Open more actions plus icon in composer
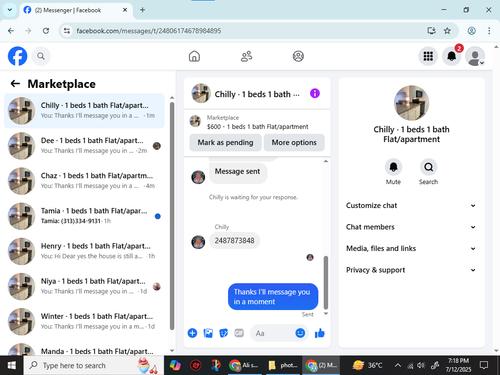500x375 pixels. coord(192,333)
